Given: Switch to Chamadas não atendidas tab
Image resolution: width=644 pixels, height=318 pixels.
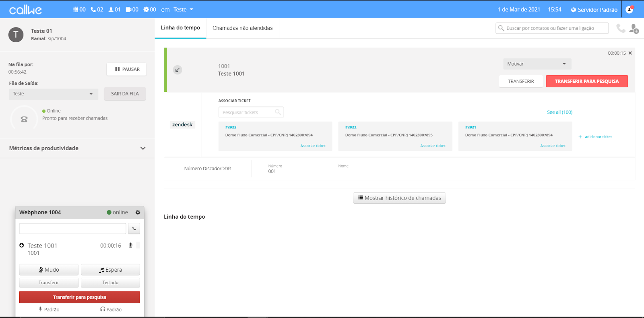Looking at the screenshot, I should pos(242,28).
